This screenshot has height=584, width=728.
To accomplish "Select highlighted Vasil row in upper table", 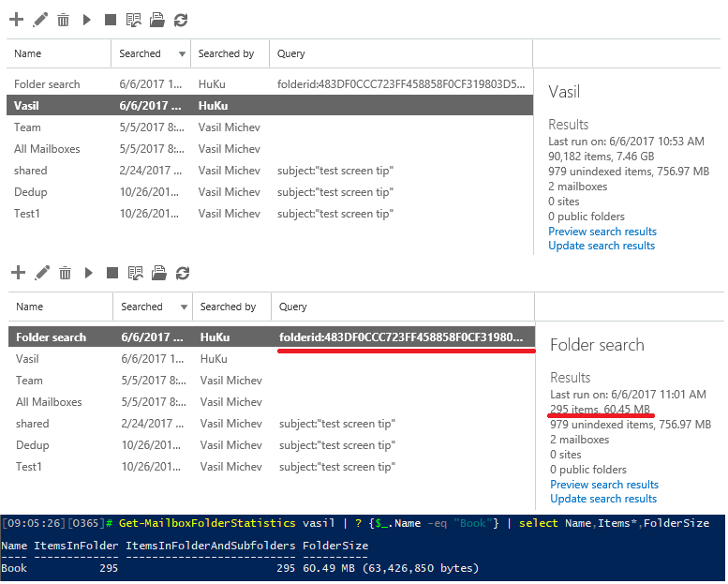I will 270,106.
